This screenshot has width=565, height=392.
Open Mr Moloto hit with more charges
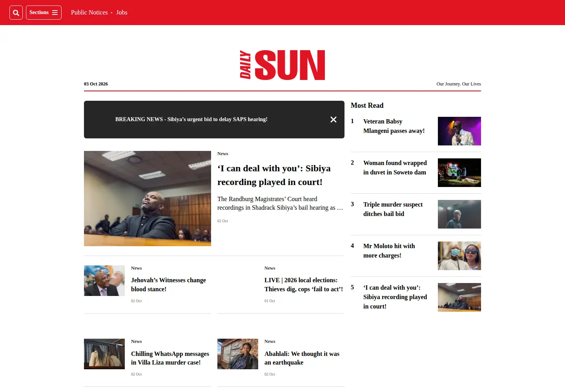389,251
